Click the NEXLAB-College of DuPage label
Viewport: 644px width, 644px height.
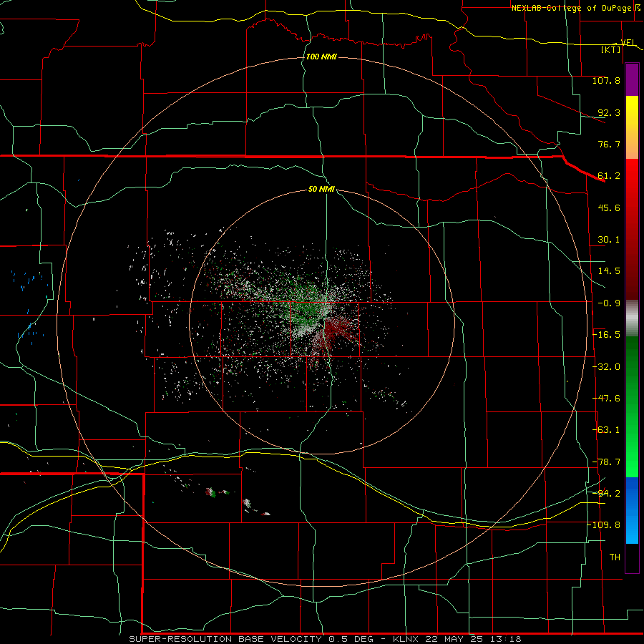coord(571,8)
